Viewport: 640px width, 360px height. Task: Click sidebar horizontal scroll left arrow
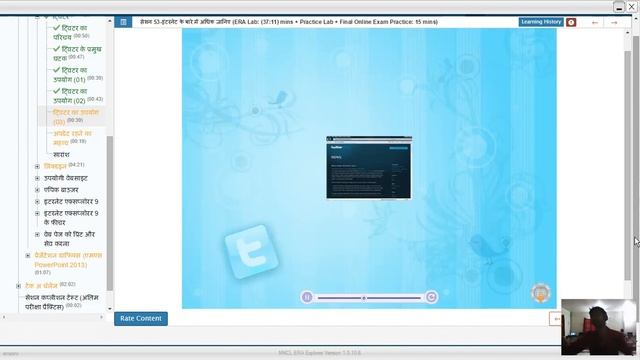[4, 317]
